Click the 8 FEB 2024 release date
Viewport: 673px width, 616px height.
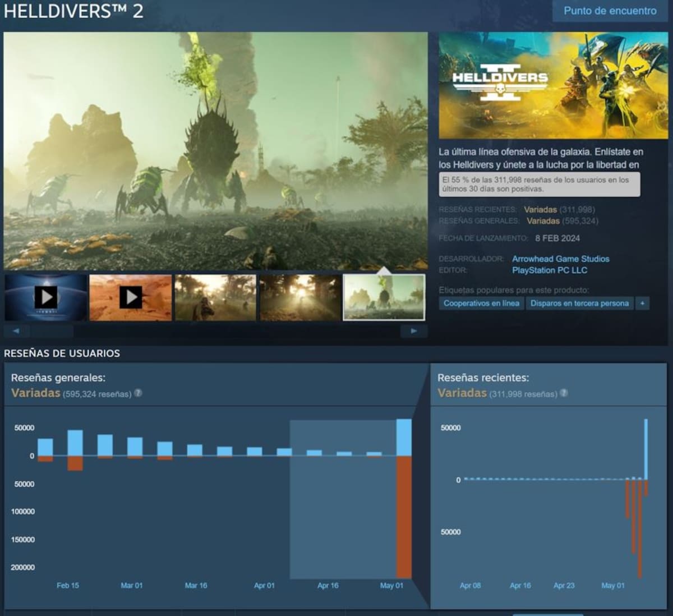click(557, 238)
